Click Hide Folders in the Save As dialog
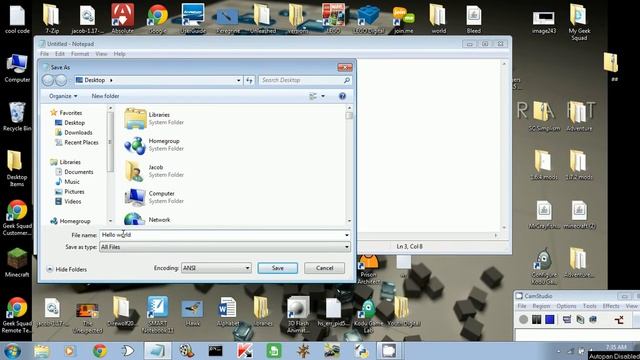 tap(67, 269)
